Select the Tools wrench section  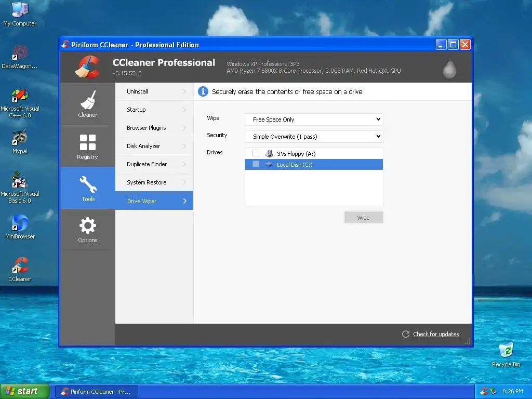(x=87, y=188)
